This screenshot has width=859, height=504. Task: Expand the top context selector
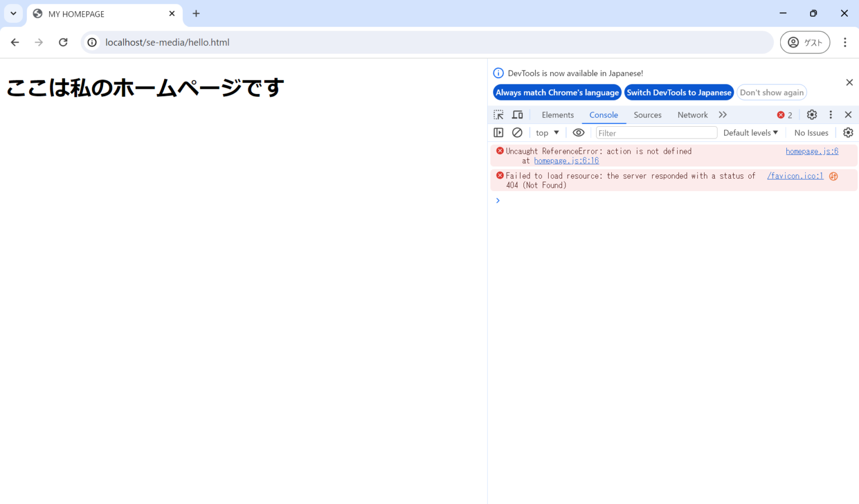(x=548, y=132)
